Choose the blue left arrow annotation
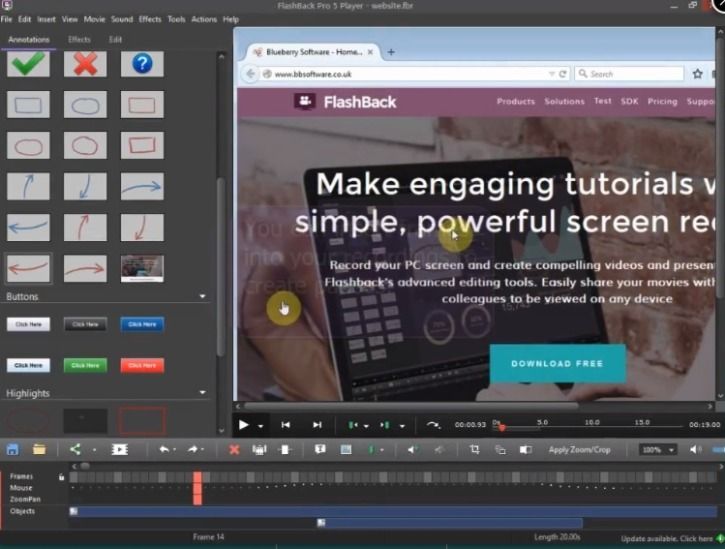 point(28,227)
